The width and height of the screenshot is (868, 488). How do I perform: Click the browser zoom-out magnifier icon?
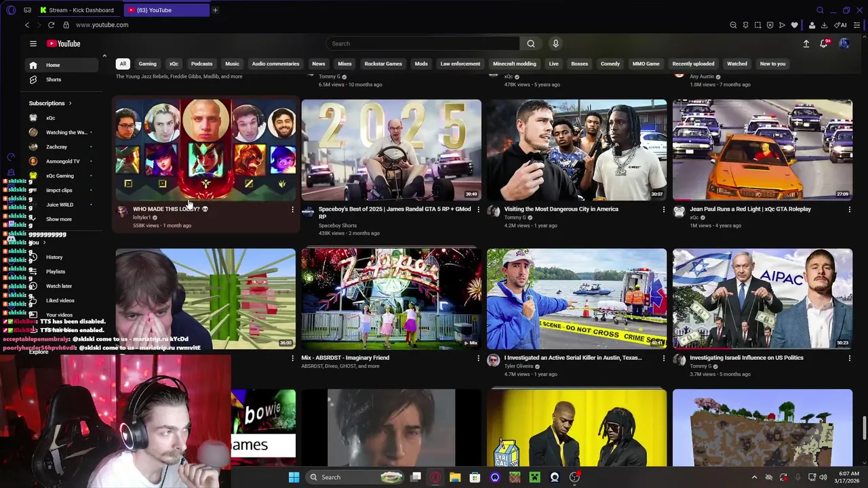click(733, 25)
